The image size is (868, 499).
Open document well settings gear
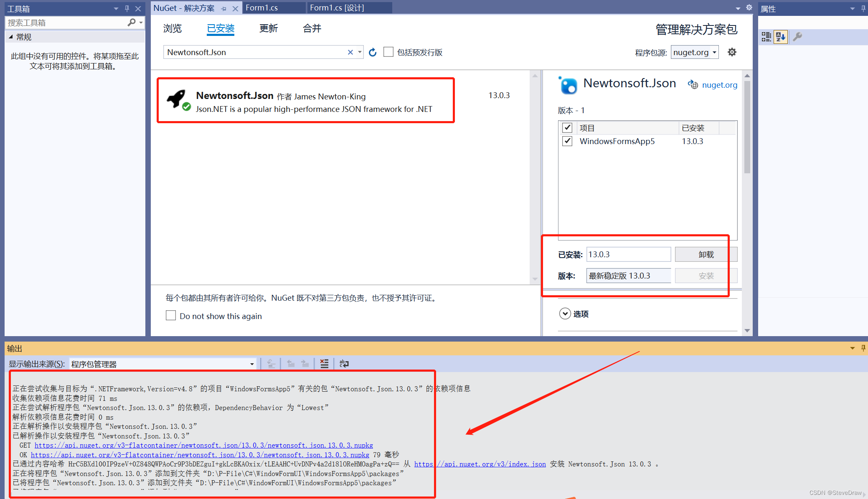749,8
